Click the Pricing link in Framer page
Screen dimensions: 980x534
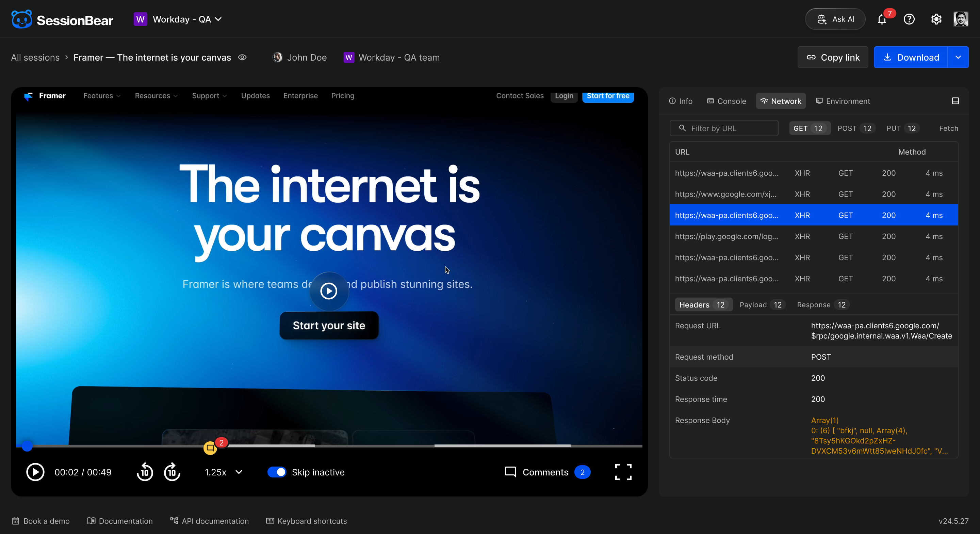[343, 96]
